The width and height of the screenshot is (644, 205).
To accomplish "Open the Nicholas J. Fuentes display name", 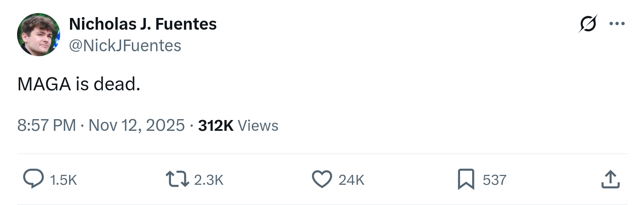I will coord(143,24).
